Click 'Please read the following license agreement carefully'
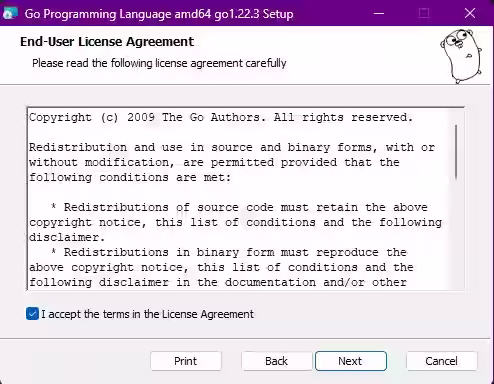This screenshot has width=494, height=384. pyautogui.click(x=159, y=63)
